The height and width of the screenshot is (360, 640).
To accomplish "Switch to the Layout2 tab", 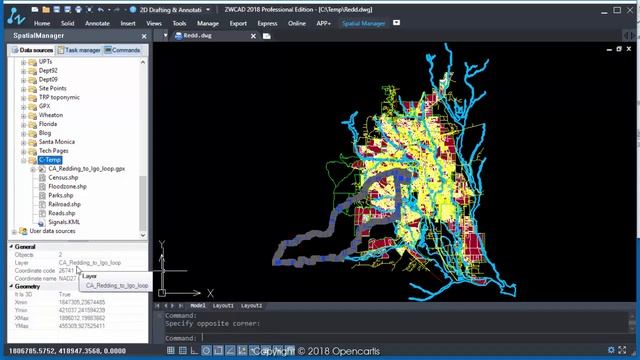I will (251, 306).
